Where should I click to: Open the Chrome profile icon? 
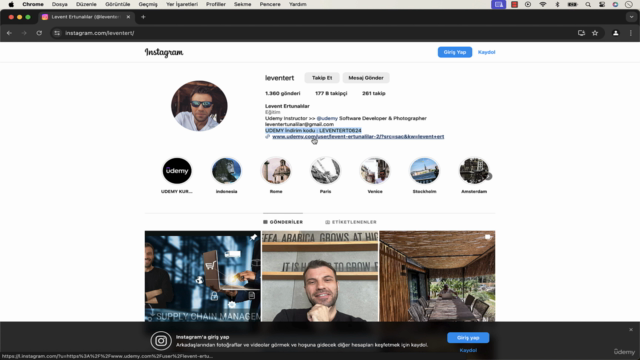pos(616,33)
